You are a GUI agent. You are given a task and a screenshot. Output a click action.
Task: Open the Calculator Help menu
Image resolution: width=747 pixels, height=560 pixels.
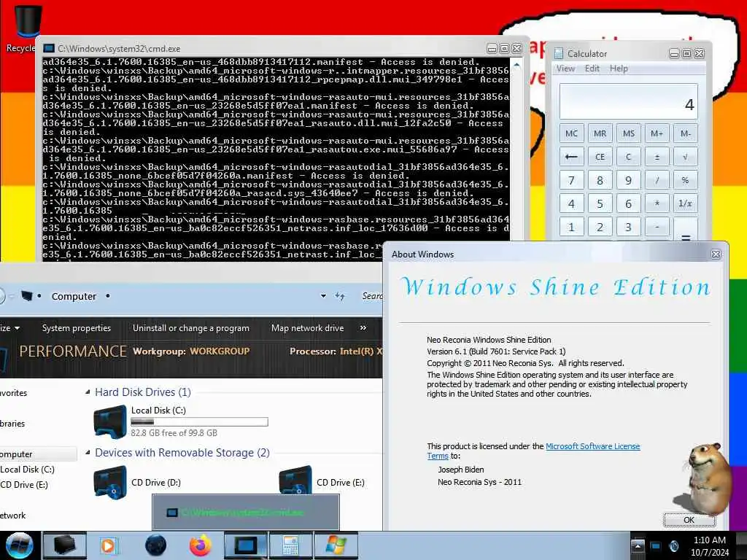619,69
